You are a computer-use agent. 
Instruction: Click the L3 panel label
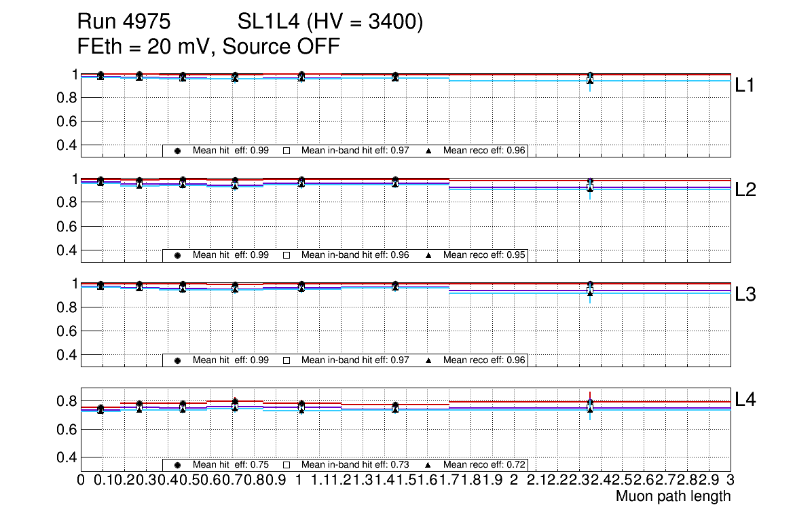pyautogui.click(x=745, y=295)
